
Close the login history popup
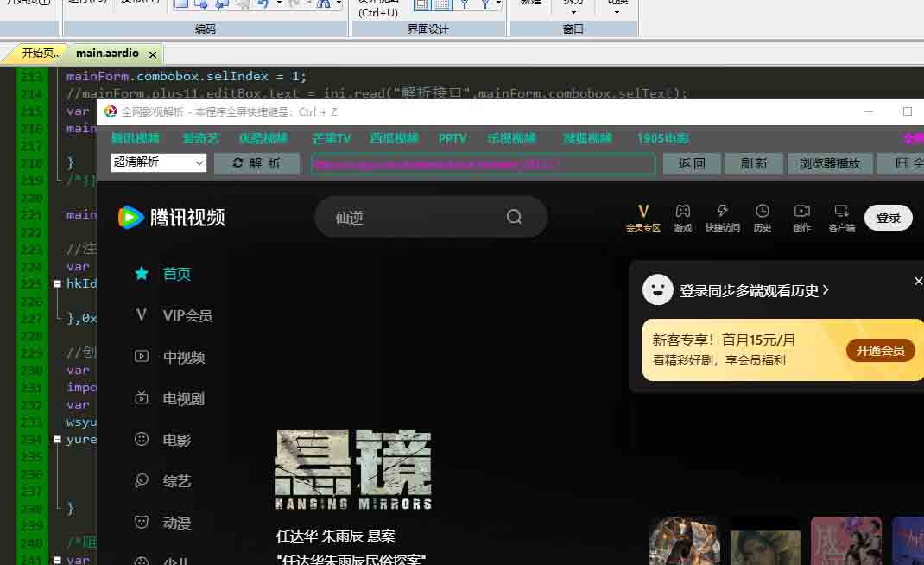(918, 282)
